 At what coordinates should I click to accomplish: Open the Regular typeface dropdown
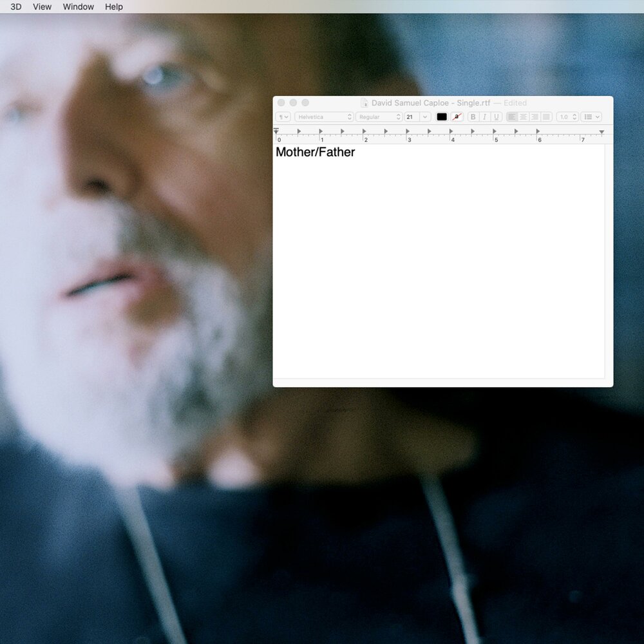(x=379, y=117)
